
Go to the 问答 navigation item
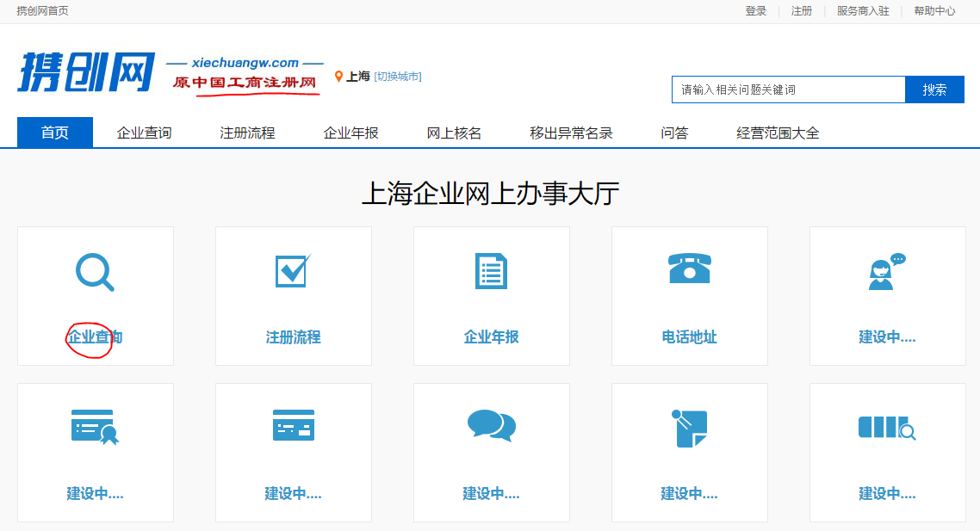(x=674, y=133)
